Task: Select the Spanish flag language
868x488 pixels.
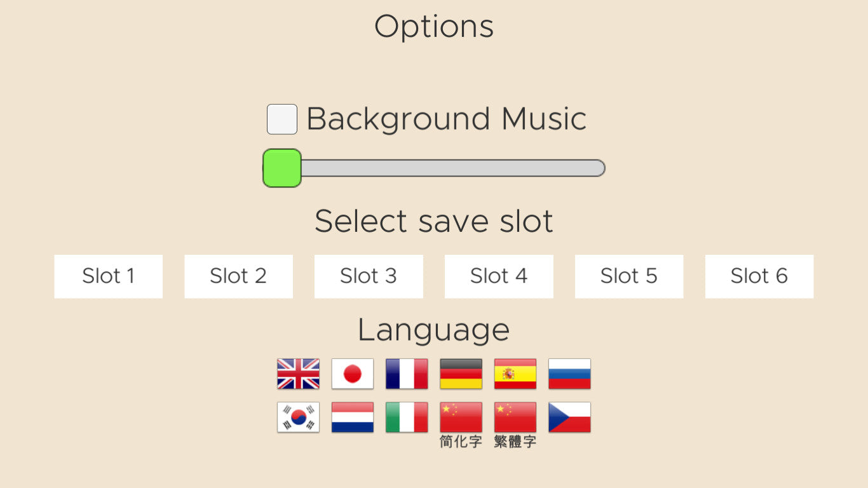Action: click(515, 374)
